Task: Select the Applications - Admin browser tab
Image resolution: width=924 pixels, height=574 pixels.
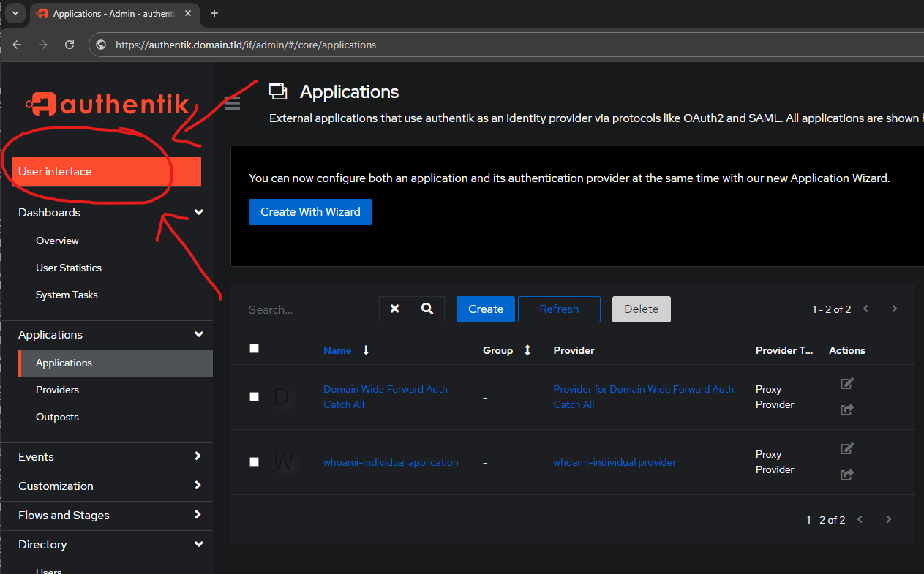Action: pyautogui.click(x=115, y=14)
